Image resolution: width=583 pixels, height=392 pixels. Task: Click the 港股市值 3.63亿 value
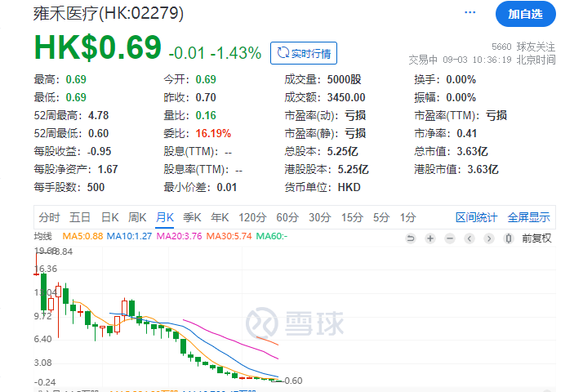click(483, 169)
